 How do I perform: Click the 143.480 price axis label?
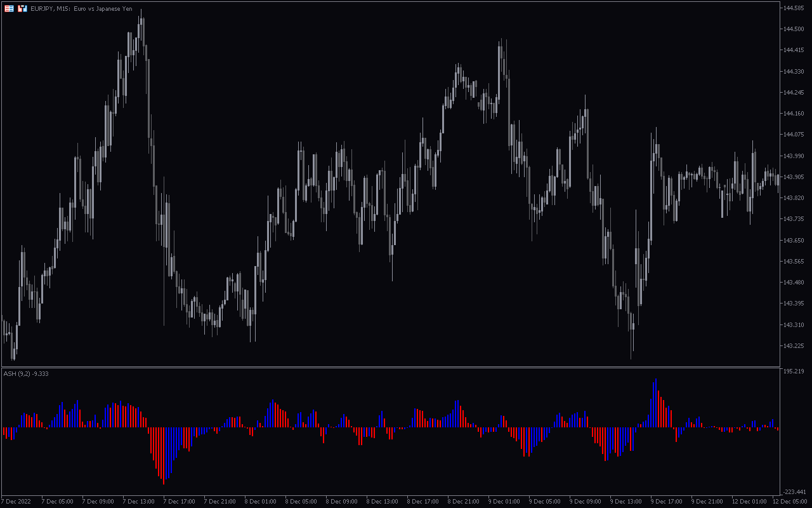pyautogui.click(x=794, y=282)
